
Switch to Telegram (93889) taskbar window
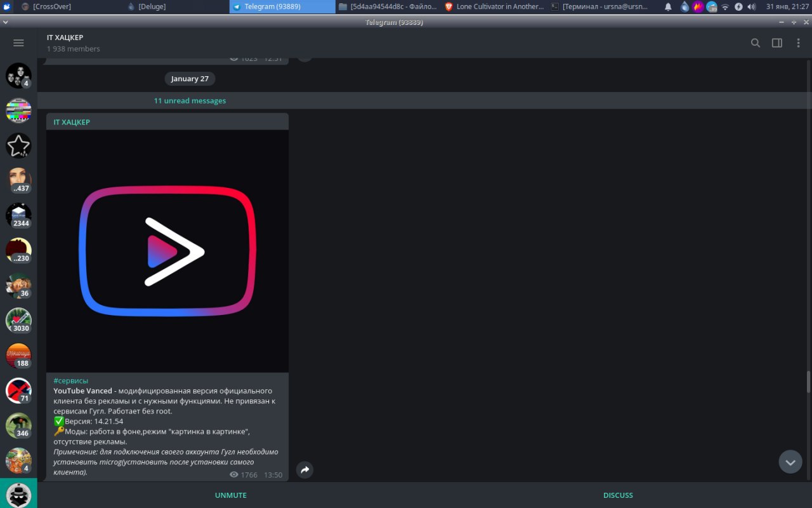(282, 6)
